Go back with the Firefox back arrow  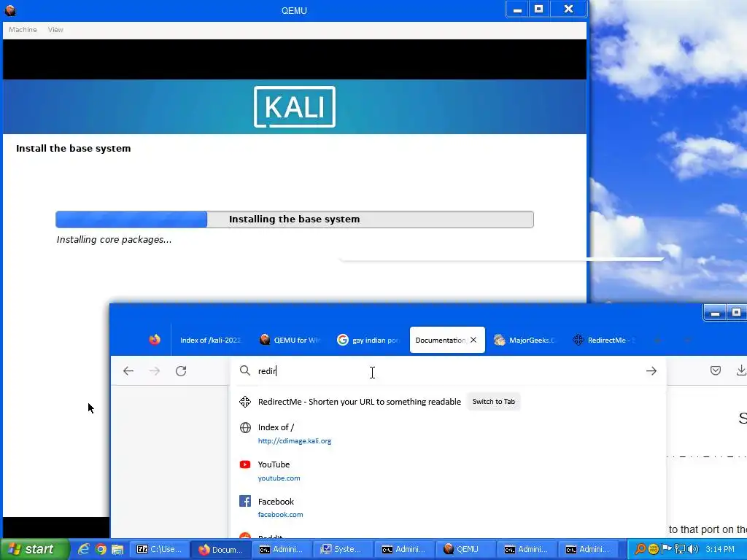coord(128,371)
